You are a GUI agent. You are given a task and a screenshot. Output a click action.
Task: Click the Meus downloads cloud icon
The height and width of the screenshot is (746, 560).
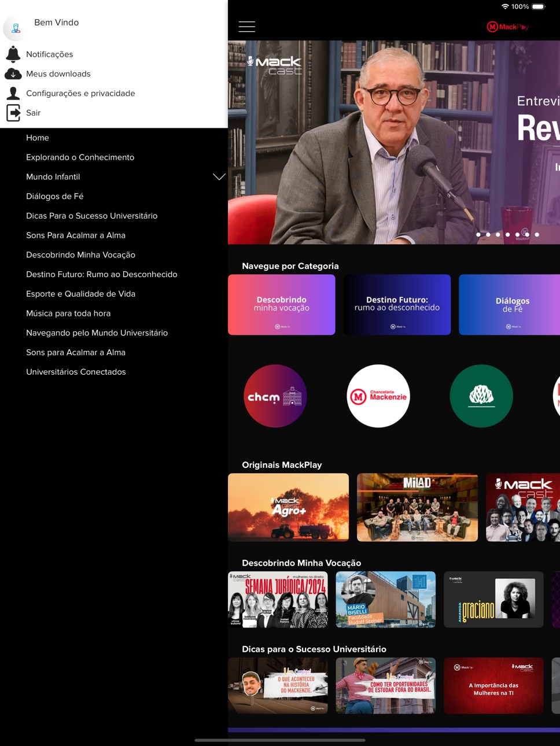point(13,74)
